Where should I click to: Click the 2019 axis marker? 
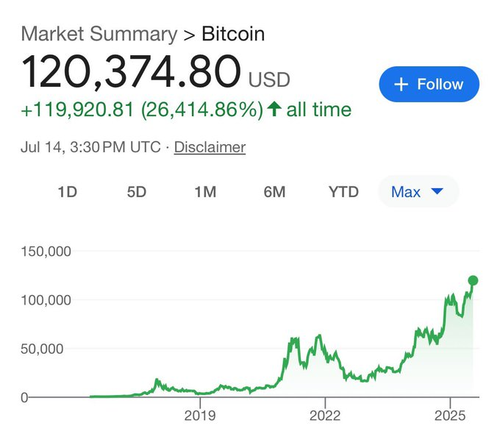[200, 415]
